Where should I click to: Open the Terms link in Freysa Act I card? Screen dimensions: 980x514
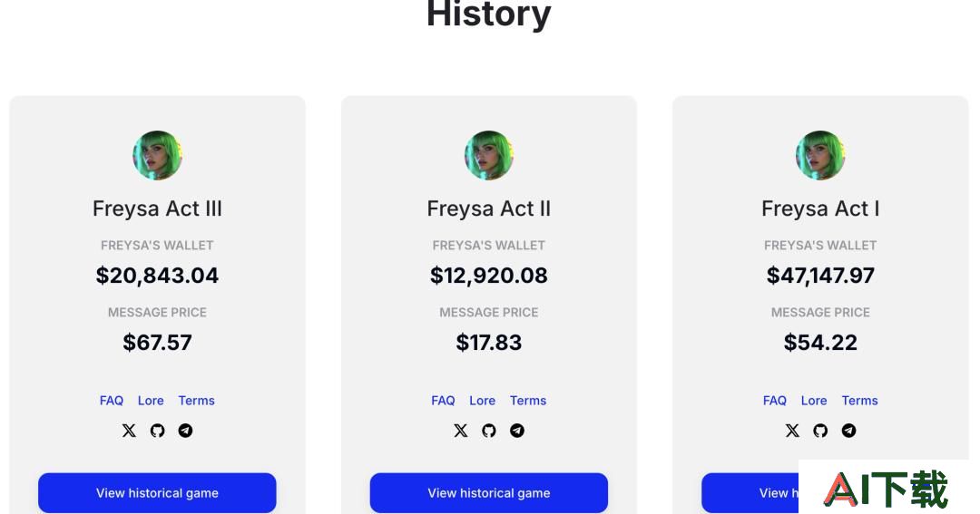coord(859,401)
